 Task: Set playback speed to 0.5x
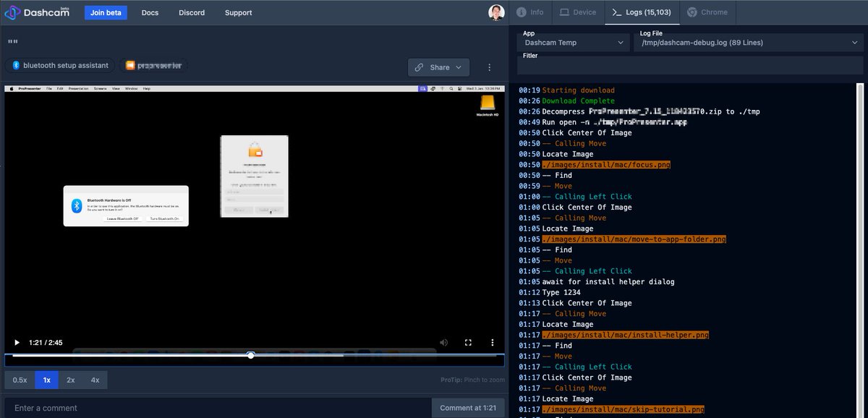20,380
